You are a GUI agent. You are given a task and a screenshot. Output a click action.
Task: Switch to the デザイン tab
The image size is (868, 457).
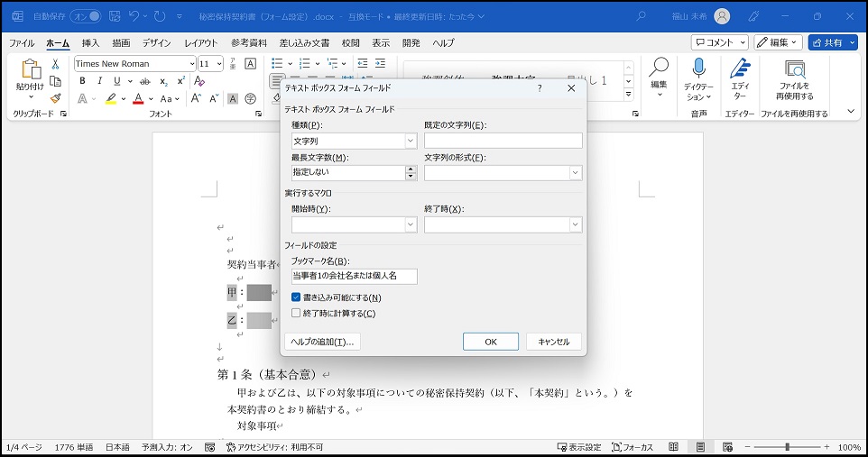[x=157, y=42]
